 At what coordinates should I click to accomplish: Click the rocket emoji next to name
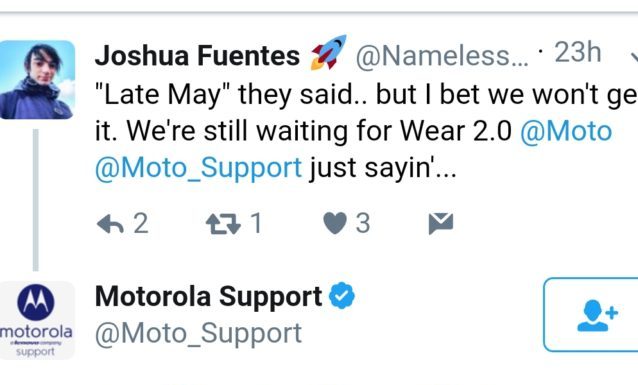pyautogui.click(x=328, y=52)
